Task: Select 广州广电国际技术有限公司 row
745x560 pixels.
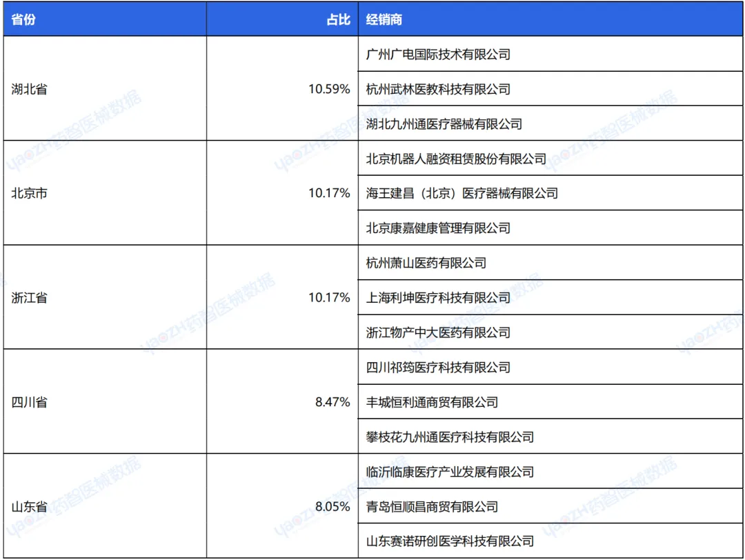Action: click(x=550, y=54)
